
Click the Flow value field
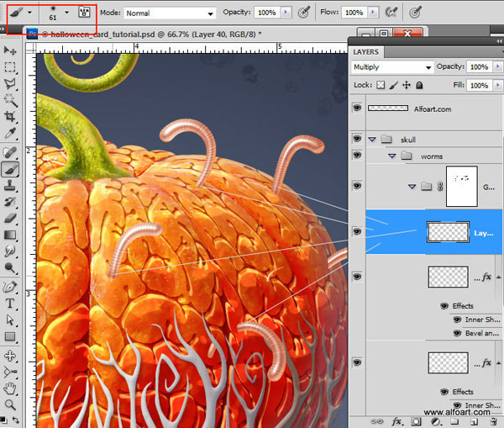(x=354, y=13)
